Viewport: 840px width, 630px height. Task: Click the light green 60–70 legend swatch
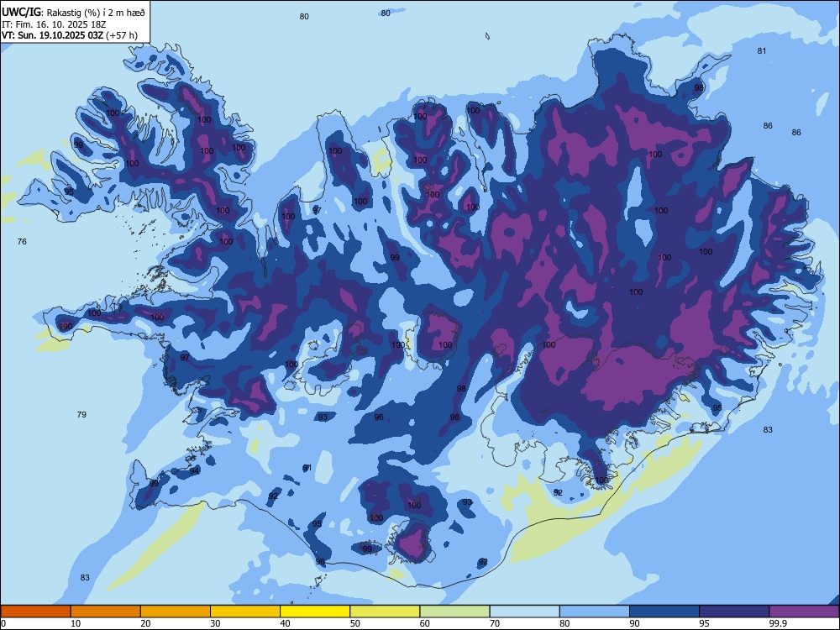click(x=454, y=612)
